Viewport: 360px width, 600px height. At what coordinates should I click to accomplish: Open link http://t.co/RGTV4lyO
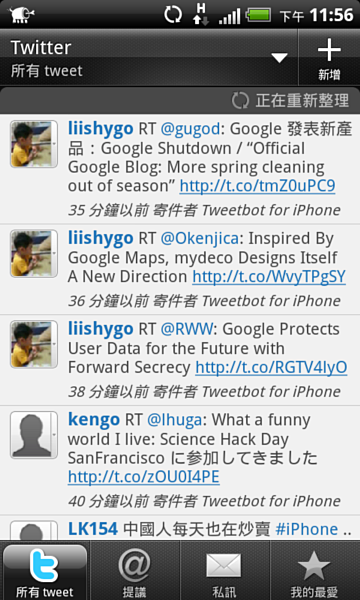point(271,368)
